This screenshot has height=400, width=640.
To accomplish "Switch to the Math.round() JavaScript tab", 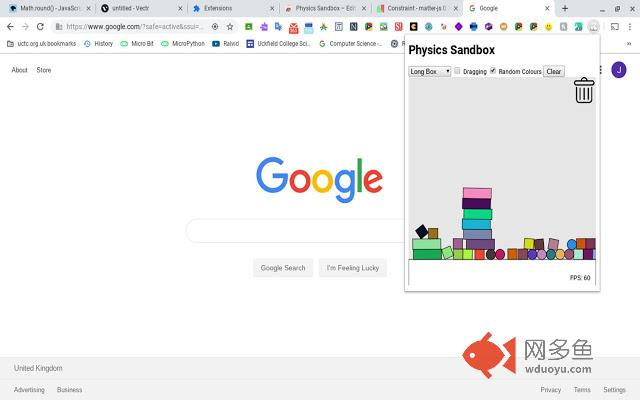I will point(49,8).
